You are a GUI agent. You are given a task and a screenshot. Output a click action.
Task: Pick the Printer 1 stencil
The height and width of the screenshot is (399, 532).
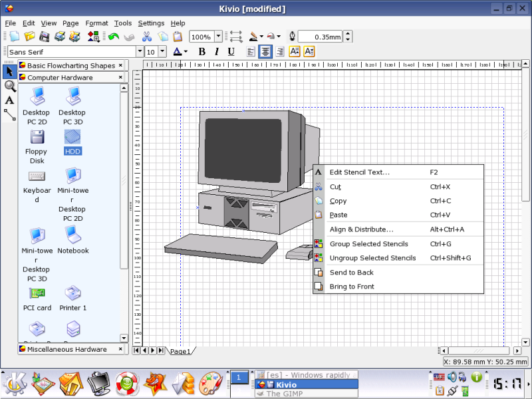(72, 299)
